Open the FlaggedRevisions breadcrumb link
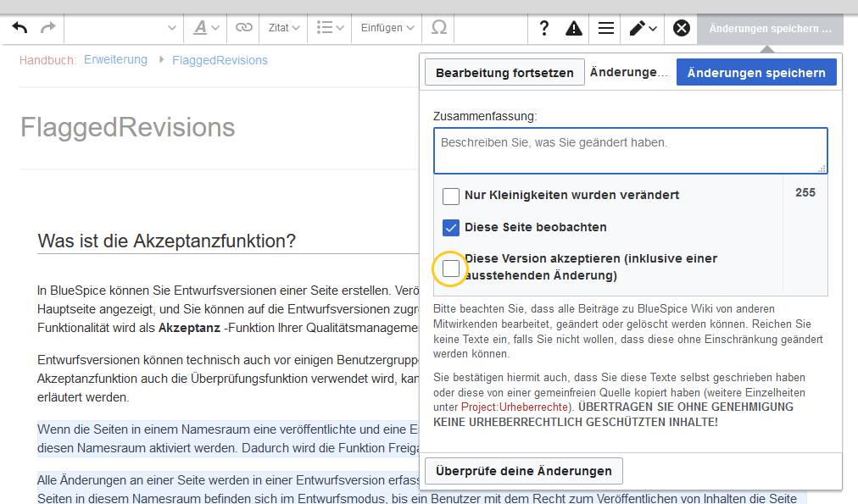This screenshot has width=858, height=504. point(220,60)
